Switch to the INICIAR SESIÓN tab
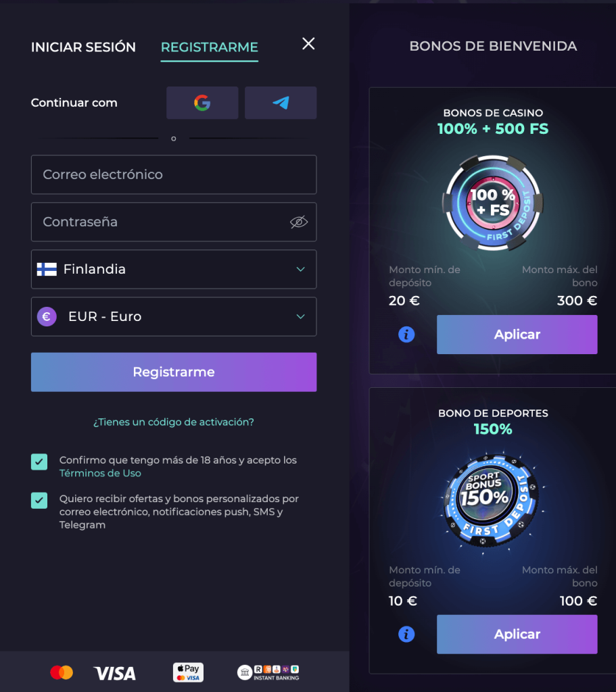The height and width of the screenshot is (692, 616). [x=83, y=47]
